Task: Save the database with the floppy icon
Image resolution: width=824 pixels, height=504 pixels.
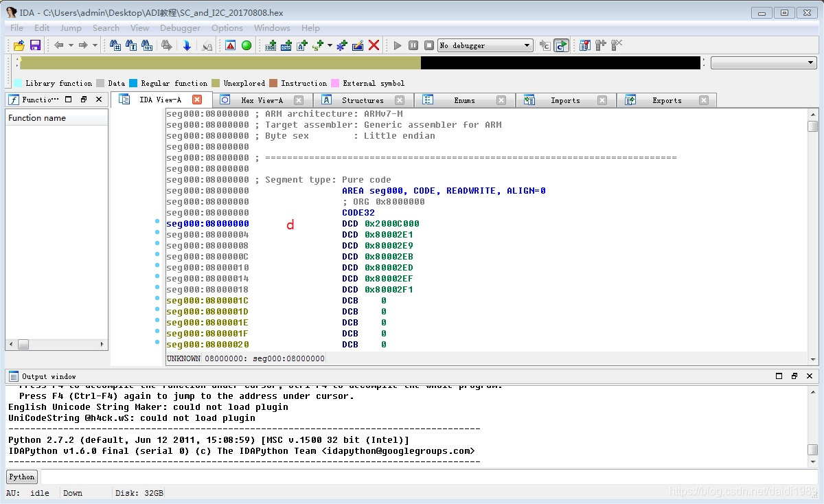Action: point(35,45)
